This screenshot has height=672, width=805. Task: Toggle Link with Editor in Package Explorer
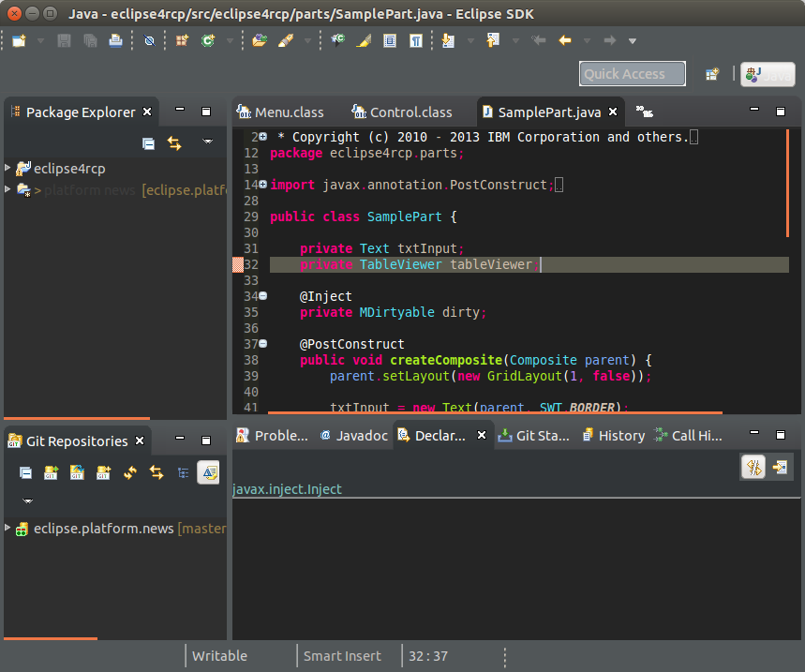(x=174, y=142)
